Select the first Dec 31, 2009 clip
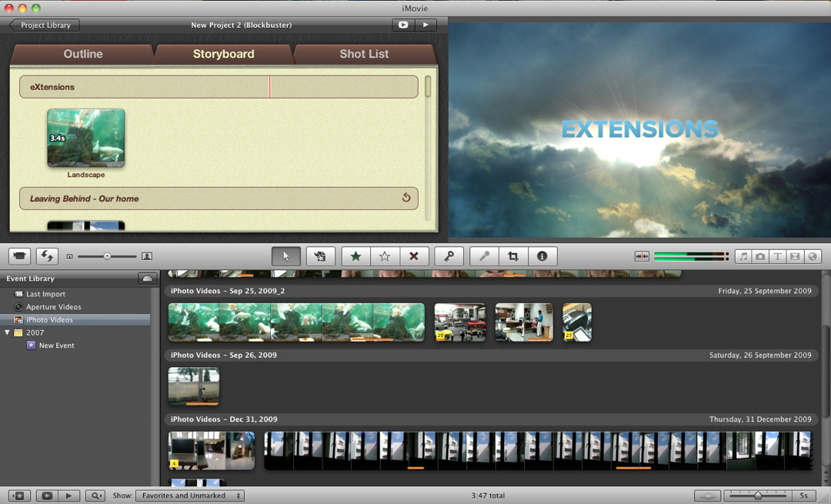The image size is (831, 504). click(212, 450)
